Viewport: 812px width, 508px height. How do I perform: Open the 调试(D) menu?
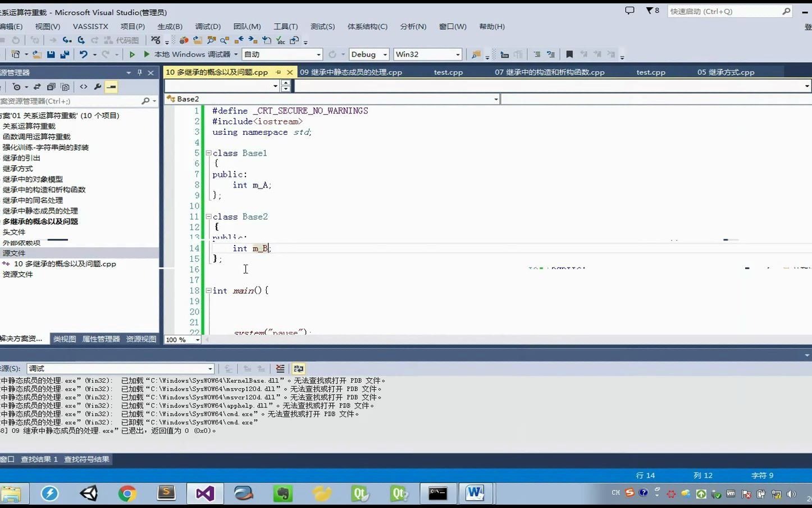tap(208, 26)
